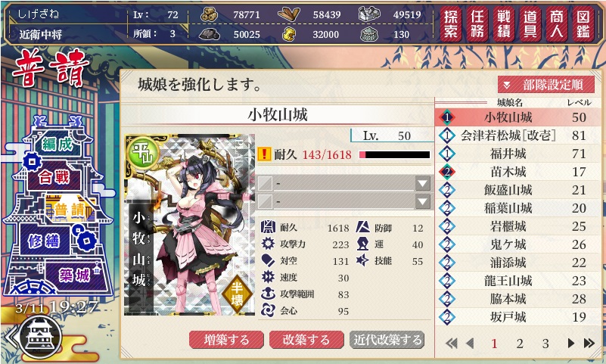Click the 耐久 durability progress bar

[395, 154]
